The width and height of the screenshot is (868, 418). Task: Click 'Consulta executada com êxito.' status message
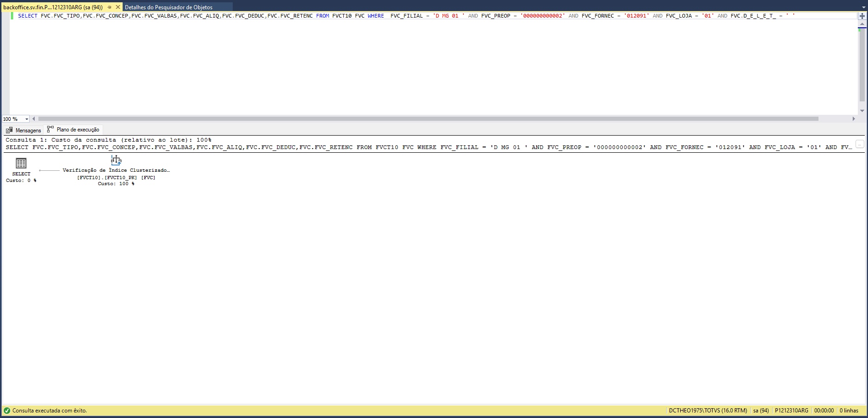(50, 411)
